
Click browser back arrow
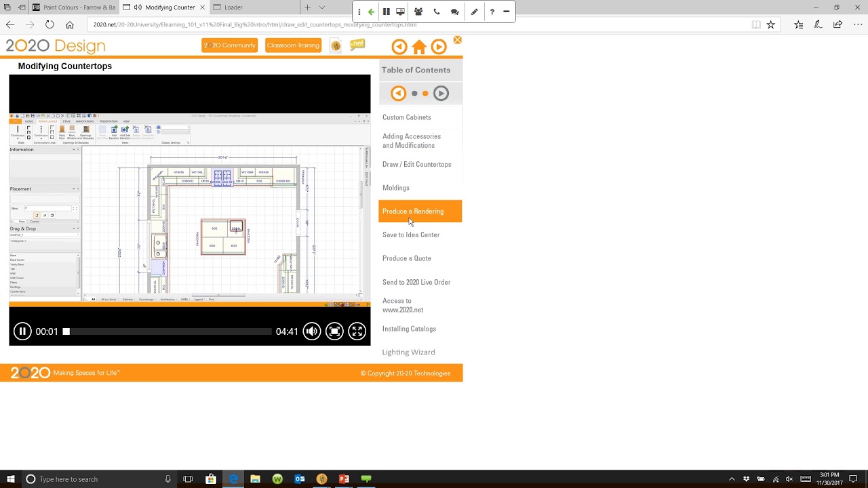(x=10, y=24)
